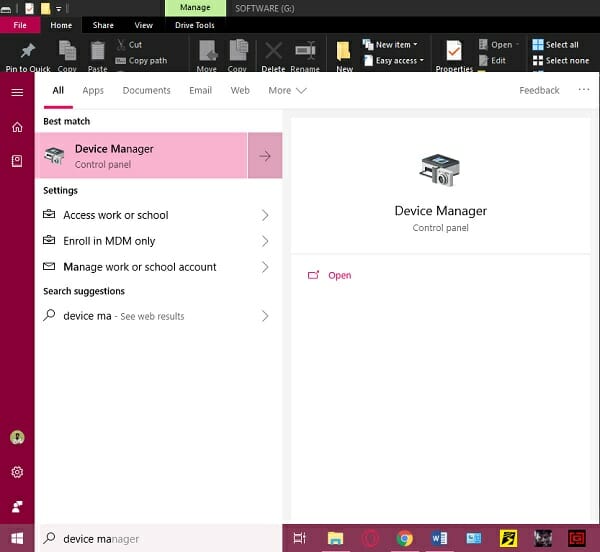
Task: Click the Properties icon in ribbon
Action: tap(454, 51)
